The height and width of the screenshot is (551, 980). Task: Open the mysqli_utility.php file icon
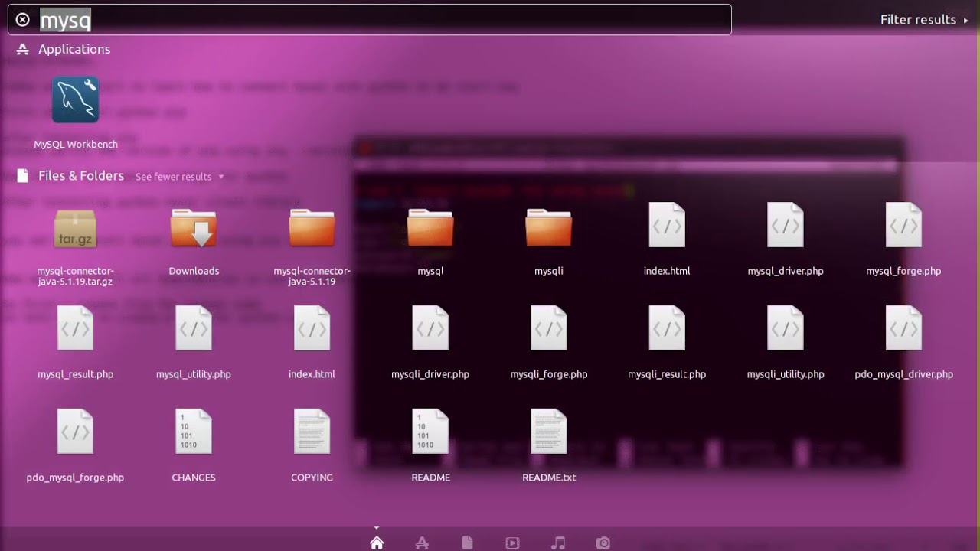(x=786, y=328)
